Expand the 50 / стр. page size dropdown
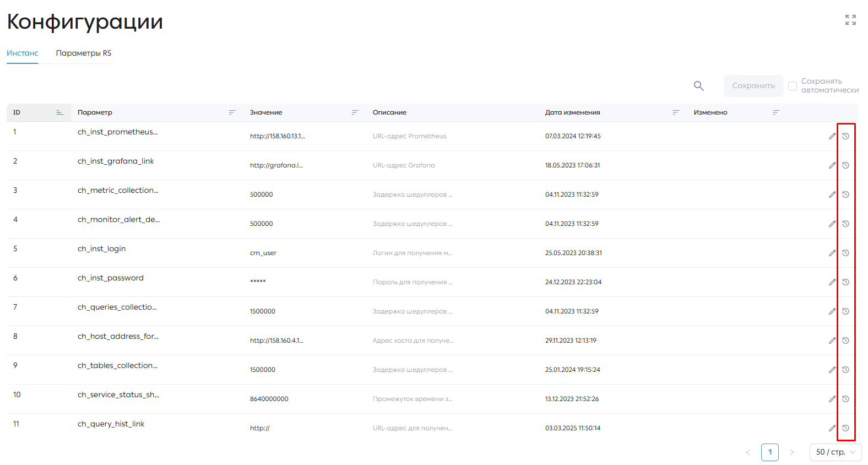 click(x=836, y=452)
